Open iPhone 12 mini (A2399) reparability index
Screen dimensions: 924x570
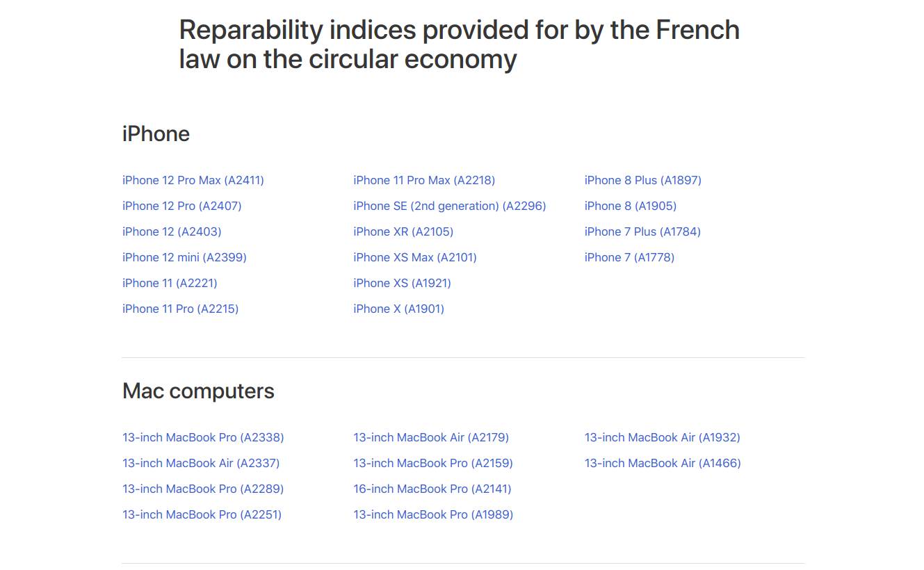pos(184,257)
